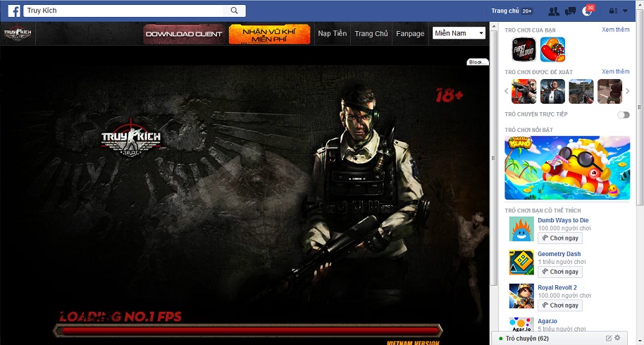Click new message compose icon in chat bar

point(609,338)
